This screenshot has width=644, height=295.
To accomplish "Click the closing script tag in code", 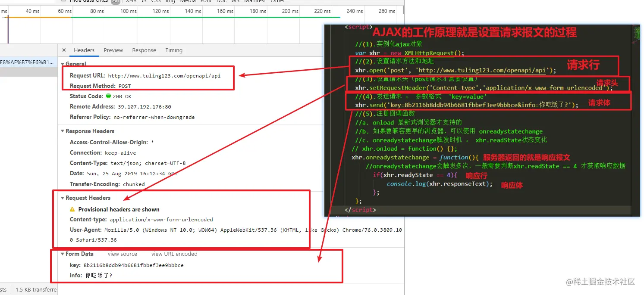I will [361, 210].
